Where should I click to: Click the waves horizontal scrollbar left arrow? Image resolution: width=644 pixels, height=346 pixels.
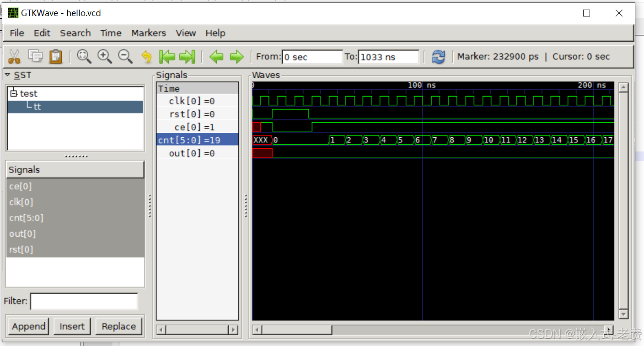tap(257, 330)
